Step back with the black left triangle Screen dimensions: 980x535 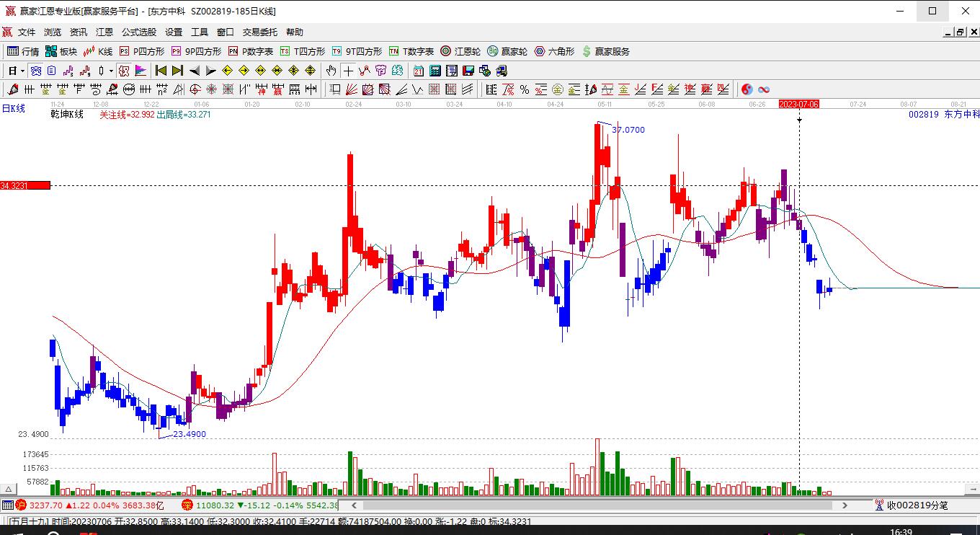[195, 71]
